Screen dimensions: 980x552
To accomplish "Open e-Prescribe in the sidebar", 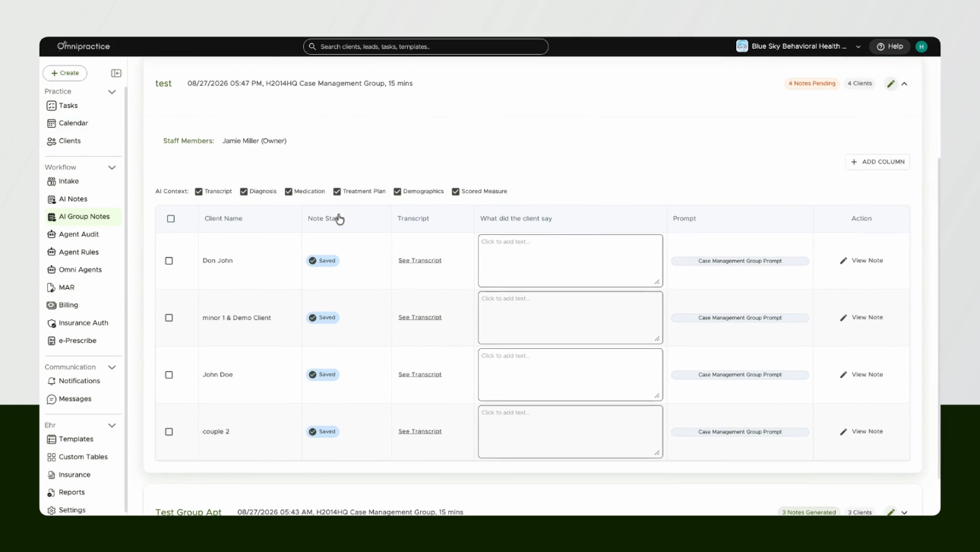I will [77, 341].
